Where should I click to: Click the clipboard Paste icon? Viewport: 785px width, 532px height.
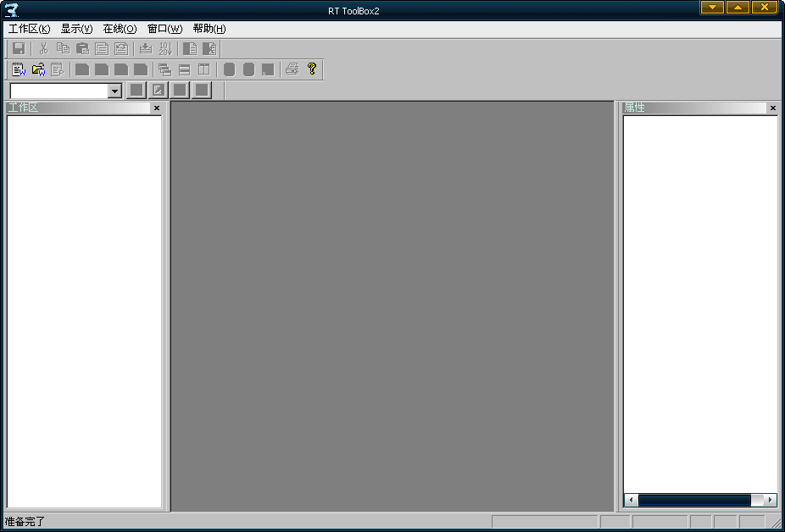click(82, 48)
